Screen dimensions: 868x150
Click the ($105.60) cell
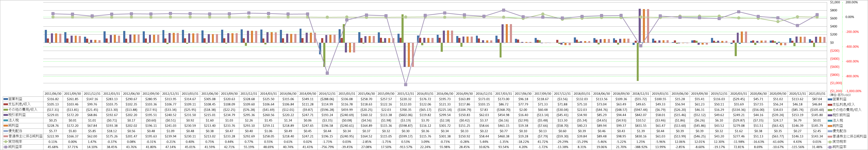point(817,110)
